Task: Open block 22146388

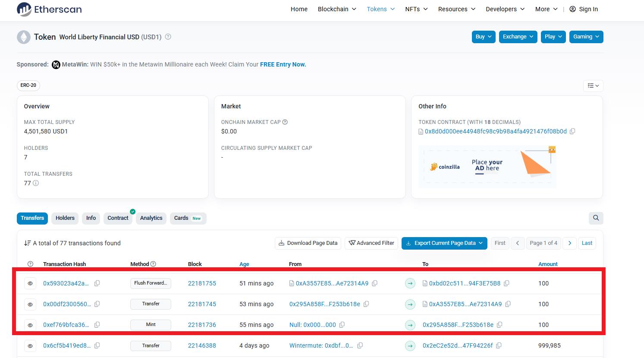Action: click(202, 345)
